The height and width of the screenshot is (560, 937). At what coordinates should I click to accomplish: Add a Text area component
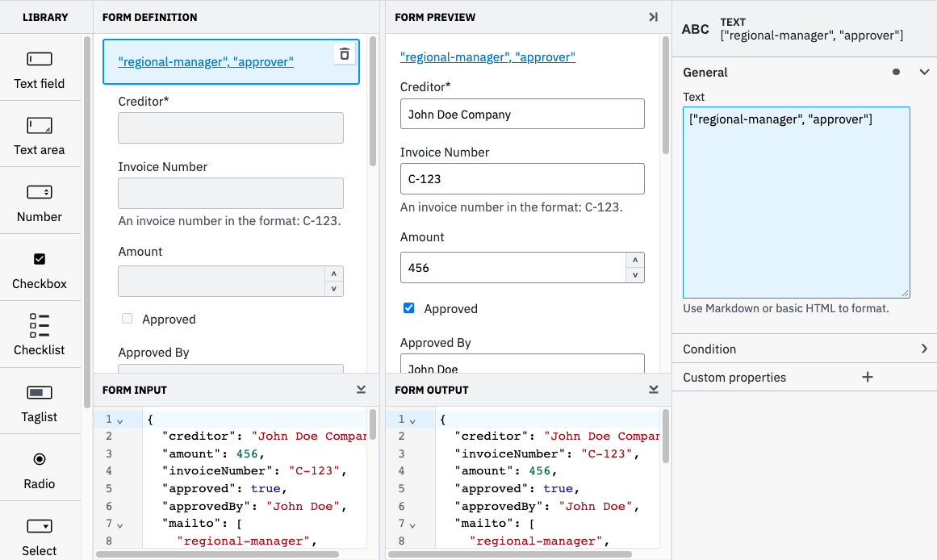tap(40, 134)
